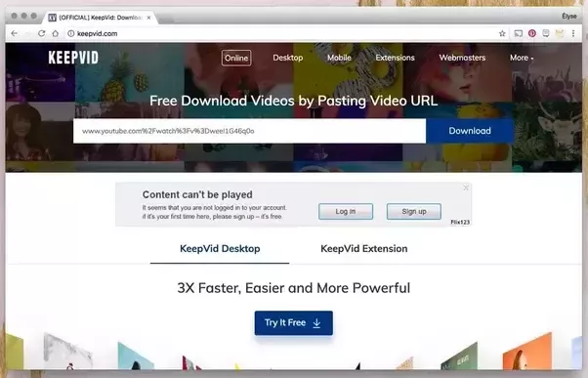Open the Pinterest extension icon
The height and width of the screenshot is (378, 588).
pos(531,33)
